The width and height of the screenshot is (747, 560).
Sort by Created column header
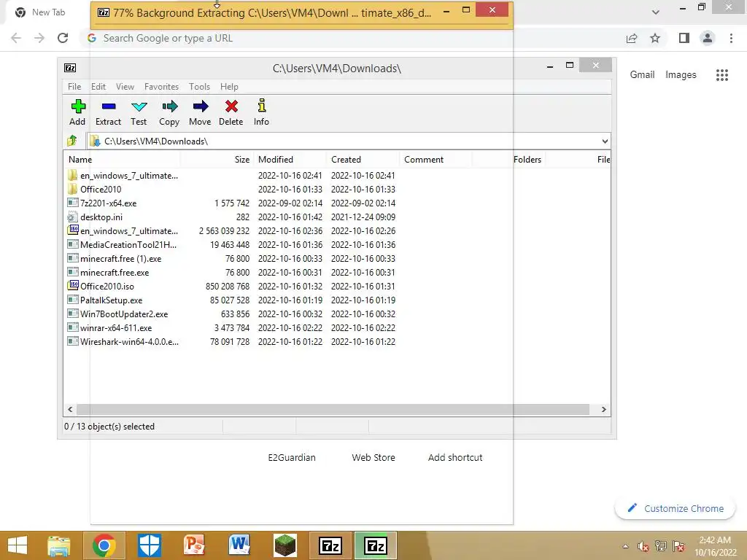click(363, 160)
